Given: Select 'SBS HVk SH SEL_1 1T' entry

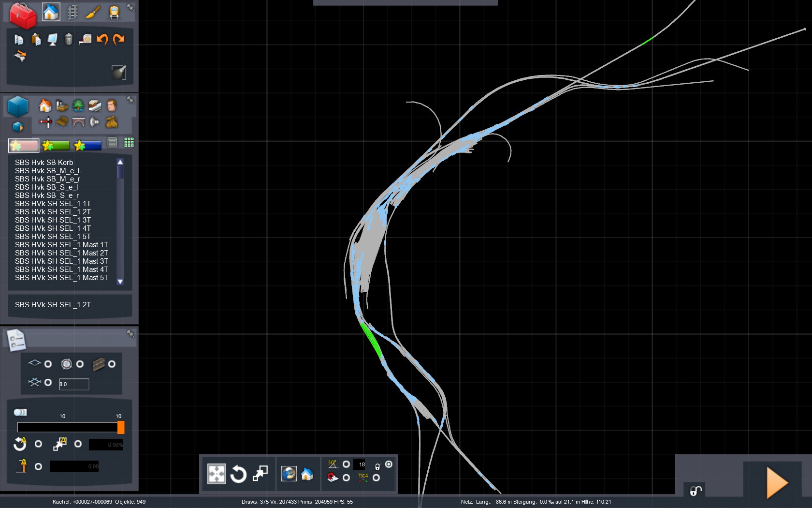Looking at the screenshot, I should 53,204.
